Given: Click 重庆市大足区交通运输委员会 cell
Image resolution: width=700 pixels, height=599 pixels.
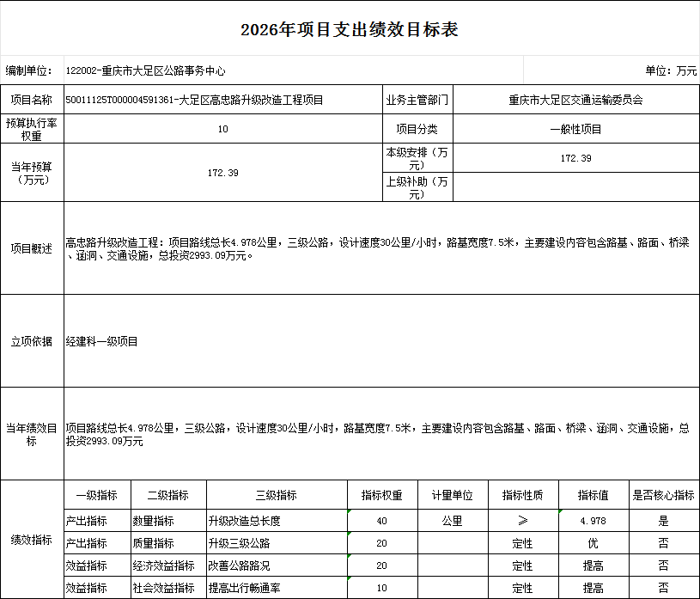Looking at the screenshot, I should click(x=574, y=99).
